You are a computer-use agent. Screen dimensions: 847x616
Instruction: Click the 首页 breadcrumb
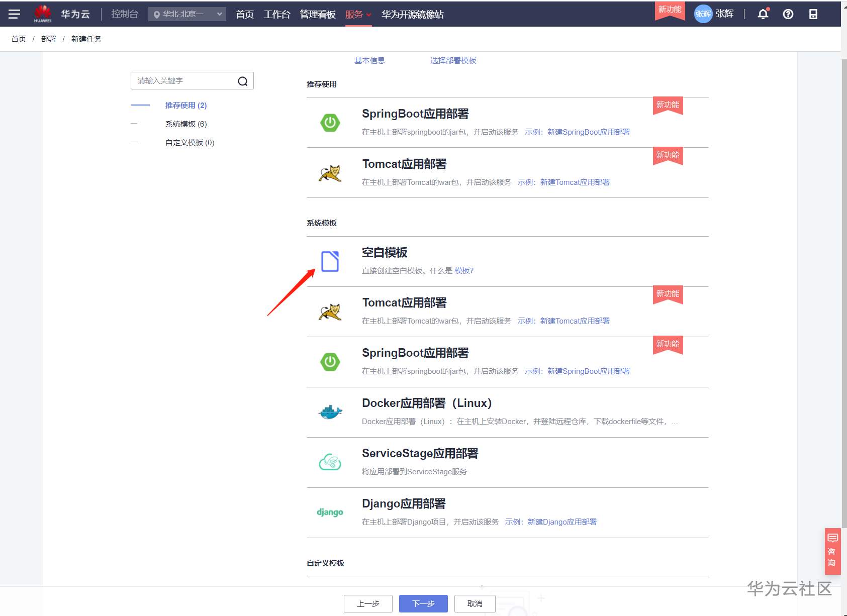click(19, 39)
